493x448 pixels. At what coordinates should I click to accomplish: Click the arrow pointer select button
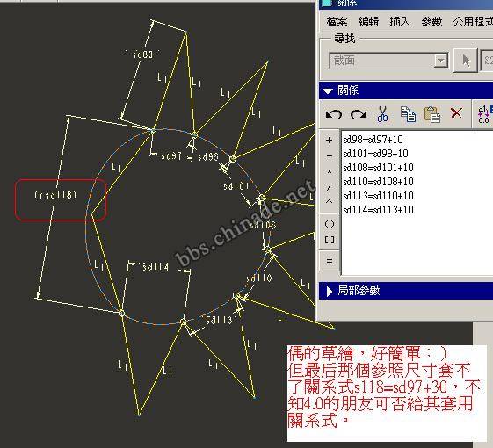(x=467, y=61)
